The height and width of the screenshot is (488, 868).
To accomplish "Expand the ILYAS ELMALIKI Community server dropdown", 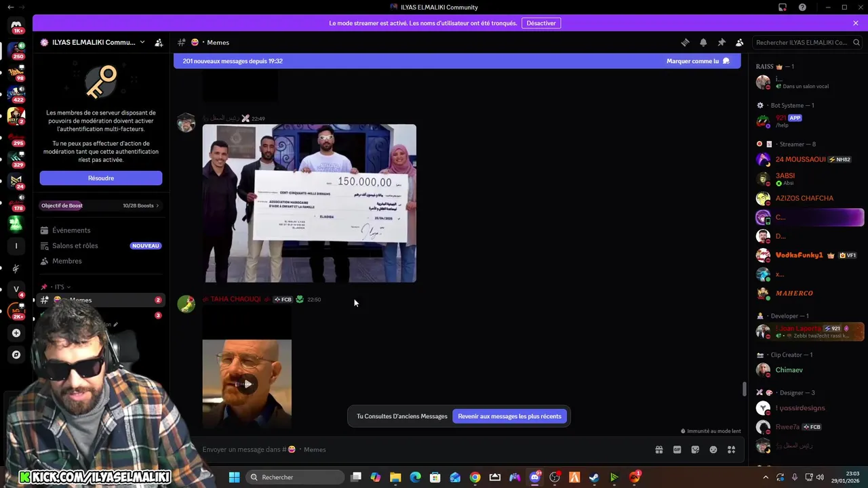I will pyautogui.click(x=142, y=42).
